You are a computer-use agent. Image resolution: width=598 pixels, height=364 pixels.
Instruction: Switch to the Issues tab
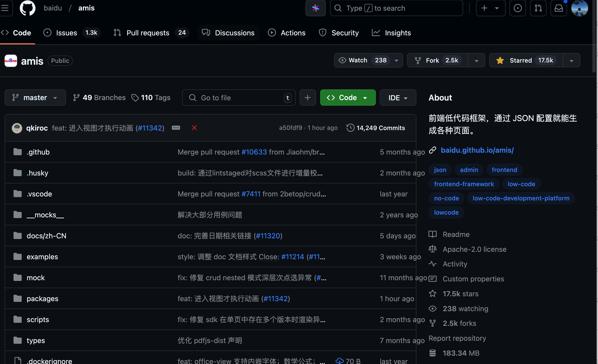pyautogui.click(x=72, y=33)
